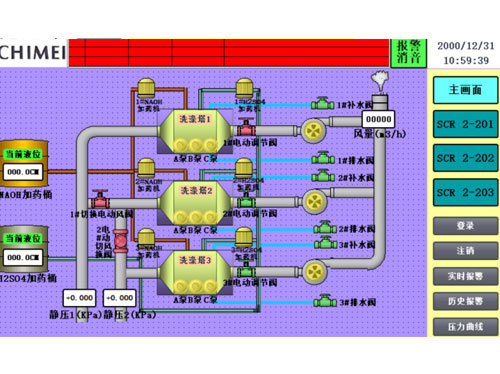
Task: Select the 3#排水阀 green valve icon
Action: 325,301
